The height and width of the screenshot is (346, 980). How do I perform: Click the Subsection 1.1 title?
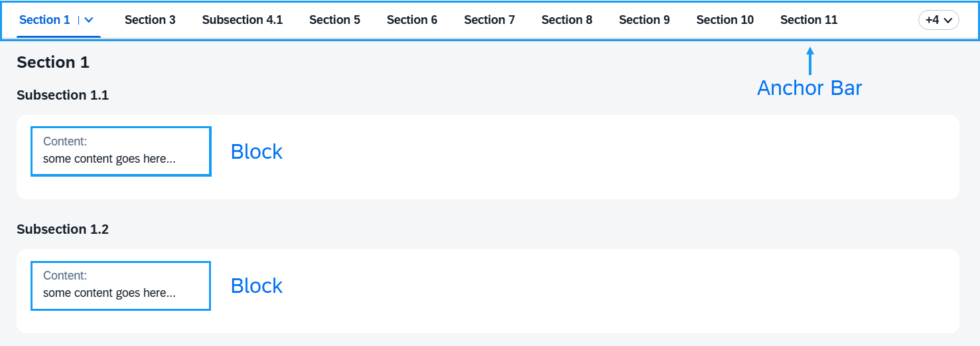62,95
